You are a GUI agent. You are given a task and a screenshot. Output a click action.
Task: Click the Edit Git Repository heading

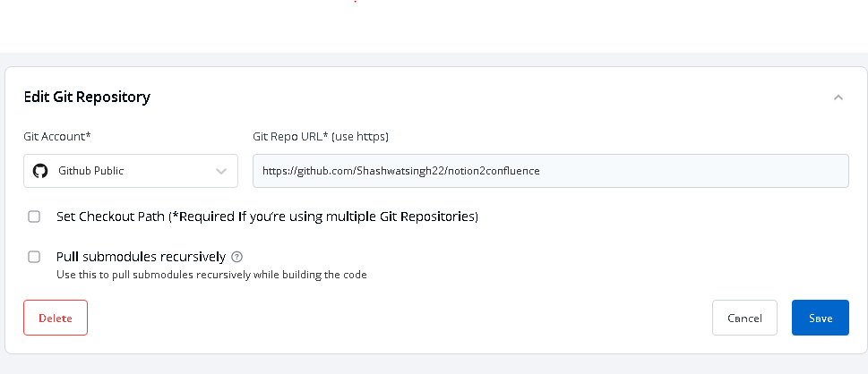[x=87, y=97]
